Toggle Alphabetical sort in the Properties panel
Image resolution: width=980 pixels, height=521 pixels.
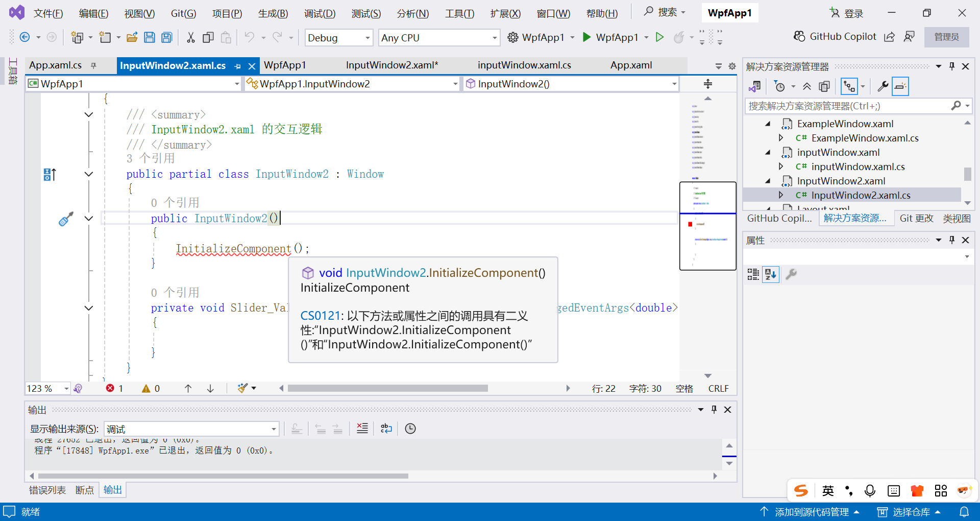click(771, 274)
